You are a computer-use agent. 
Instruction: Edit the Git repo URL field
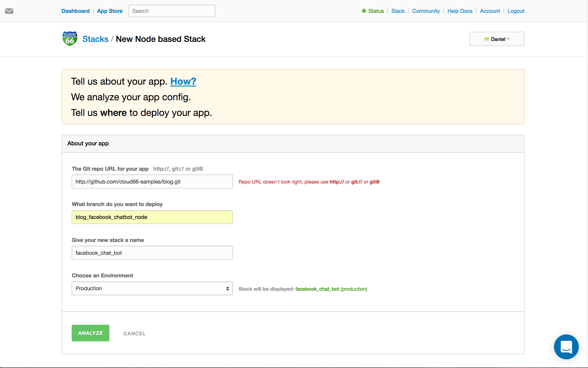[x=152, y=181]
